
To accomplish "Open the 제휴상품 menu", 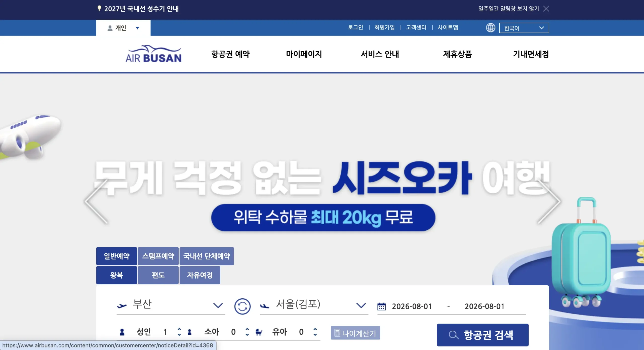I will tap(457, 54).
